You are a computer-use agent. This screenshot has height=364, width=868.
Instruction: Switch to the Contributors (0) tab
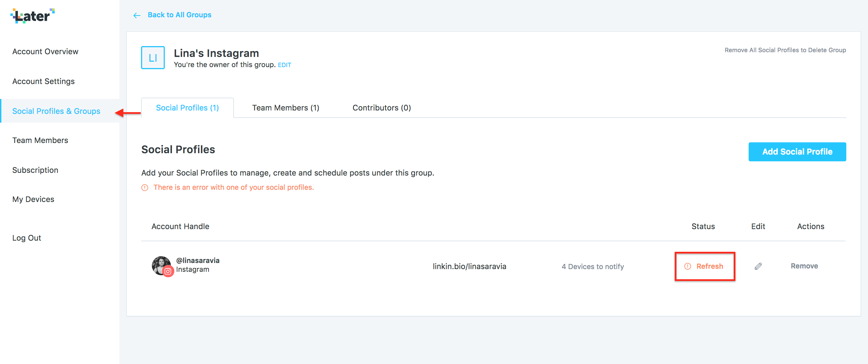pos(382,108)
